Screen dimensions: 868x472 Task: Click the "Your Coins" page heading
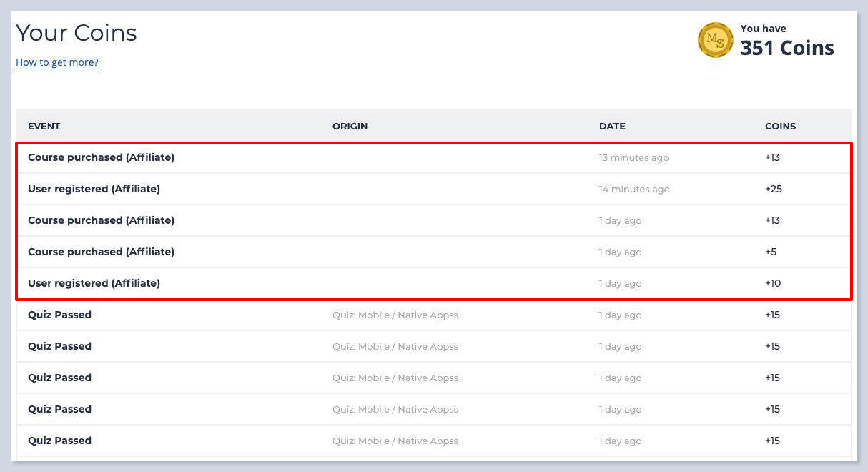[x=77, y=33]
